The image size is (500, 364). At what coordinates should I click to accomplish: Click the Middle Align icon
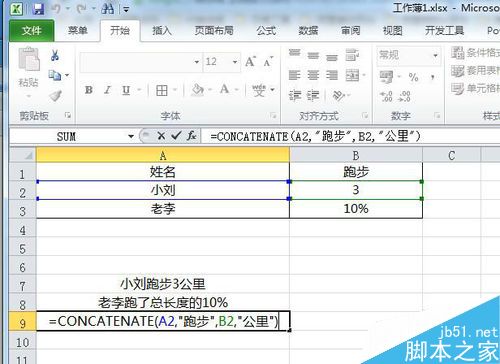tap(313, 55)
